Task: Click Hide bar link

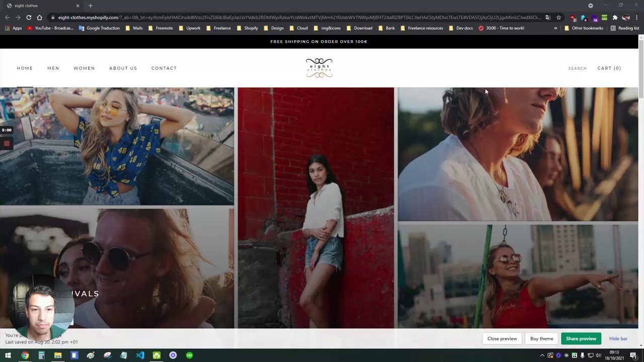Action: [618, 339]
